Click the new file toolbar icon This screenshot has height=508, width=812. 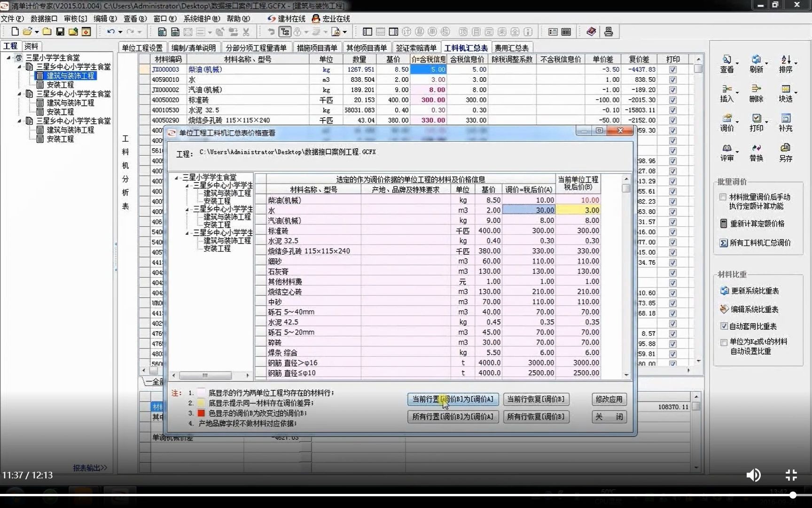pyautogui.click(x=15, y=32)
